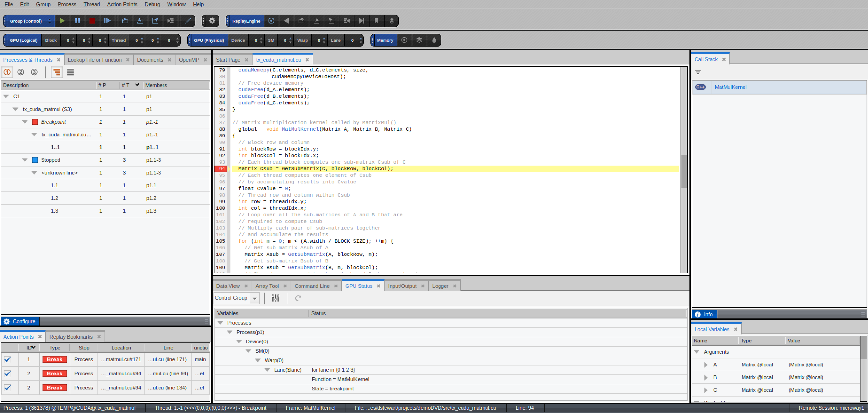Collapse the Breakpoint group node
Image resolution: width=868 pixels, height=413 pixels.
25,122
